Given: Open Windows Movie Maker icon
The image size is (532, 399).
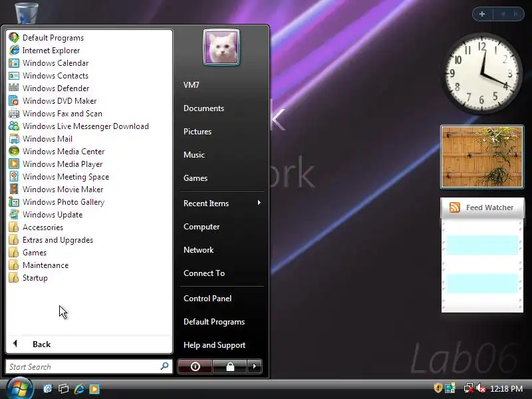Looking at the screenshot, I should 14,190.
